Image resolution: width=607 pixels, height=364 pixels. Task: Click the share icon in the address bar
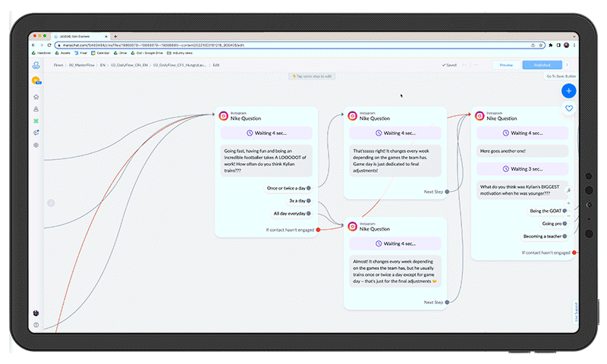(533, 45)
